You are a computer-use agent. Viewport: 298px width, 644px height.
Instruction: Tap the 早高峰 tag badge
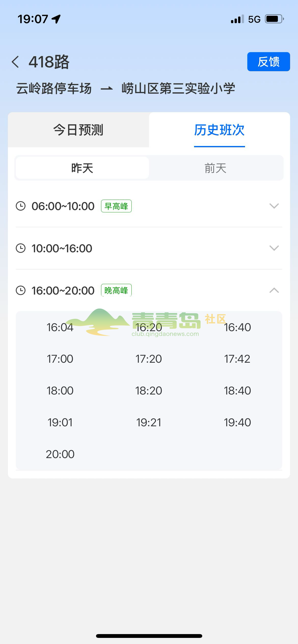[x=116, y=206]
